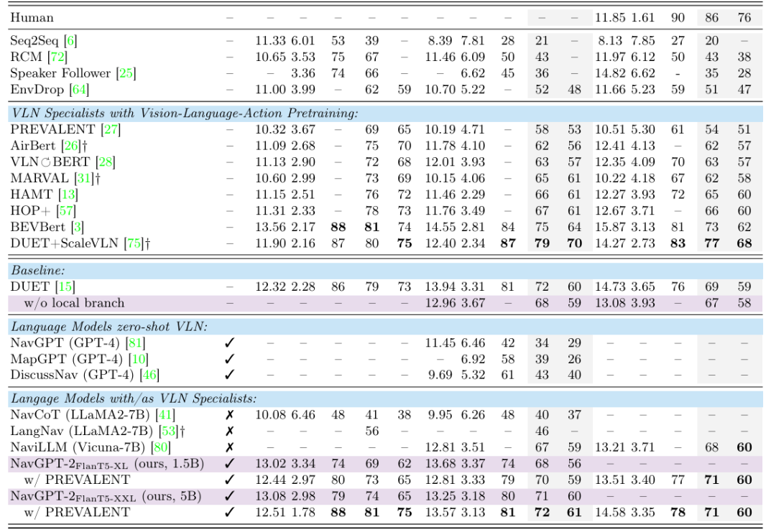
Task: Click value 10.65 in RCM row
Action: coord(270,57)
